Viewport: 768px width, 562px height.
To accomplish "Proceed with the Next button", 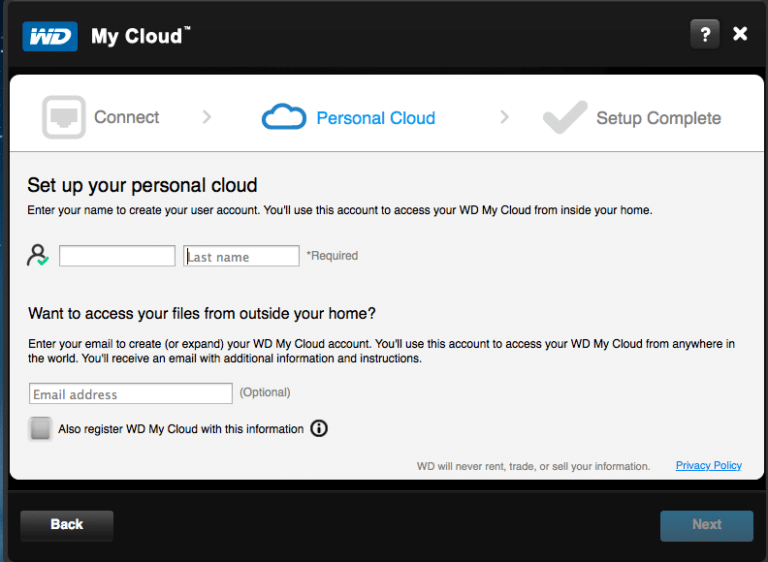I will click(x=706, y=525).
